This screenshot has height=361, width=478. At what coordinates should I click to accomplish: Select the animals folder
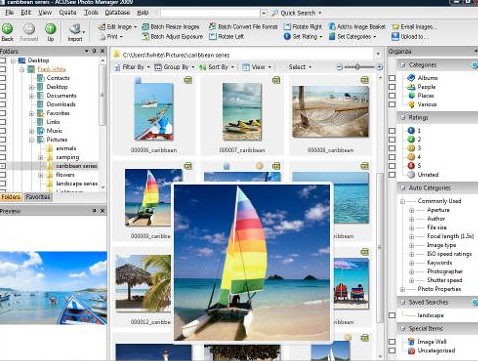coord(66,148)
